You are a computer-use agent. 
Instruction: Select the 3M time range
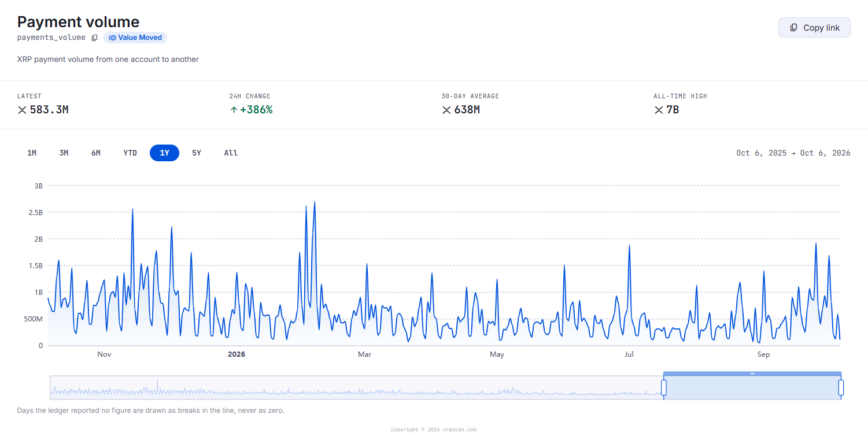click(x=64, y=153)
